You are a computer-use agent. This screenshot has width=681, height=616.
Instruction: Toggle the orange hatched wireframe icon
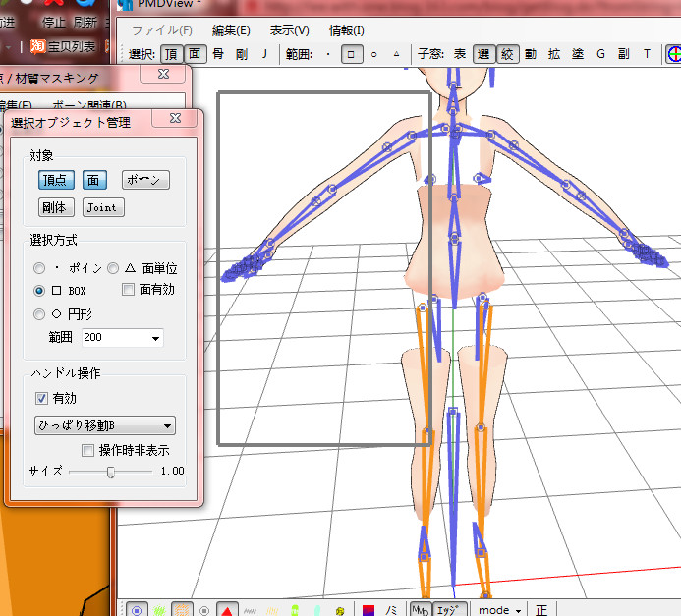(182, 610)
